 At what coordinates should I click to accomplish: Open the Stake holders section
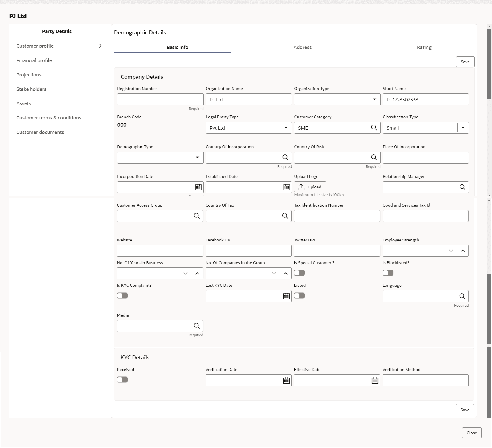click(31, 89)
